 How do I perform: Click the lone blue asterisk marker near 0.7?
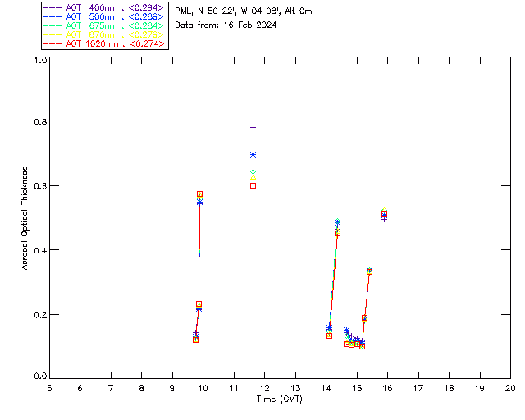pos(253,155)
